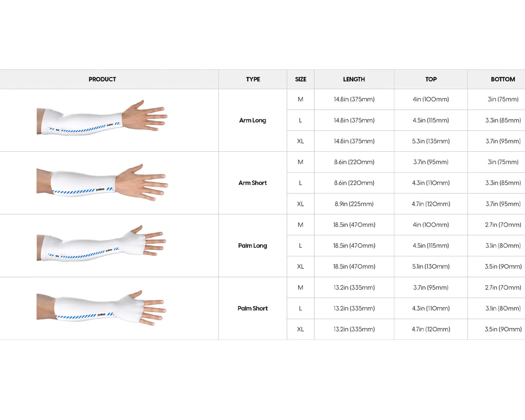Select the TOP column header
The width and height of the screenshot is (525, 420).
coord(431,79)
